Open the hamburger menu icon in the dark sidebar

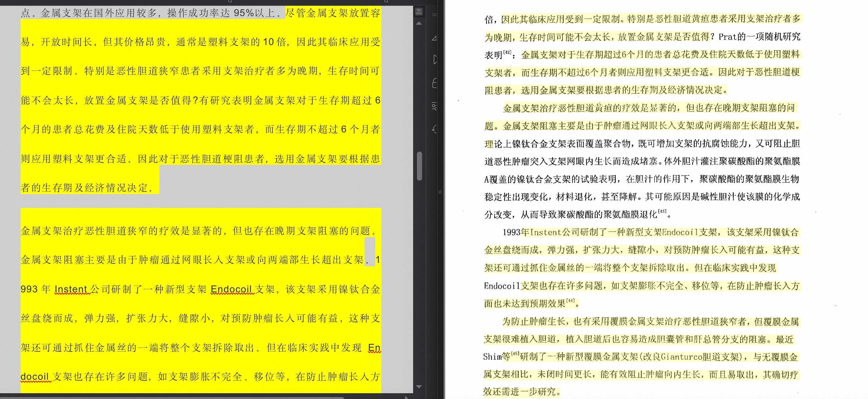click(434, 15)
